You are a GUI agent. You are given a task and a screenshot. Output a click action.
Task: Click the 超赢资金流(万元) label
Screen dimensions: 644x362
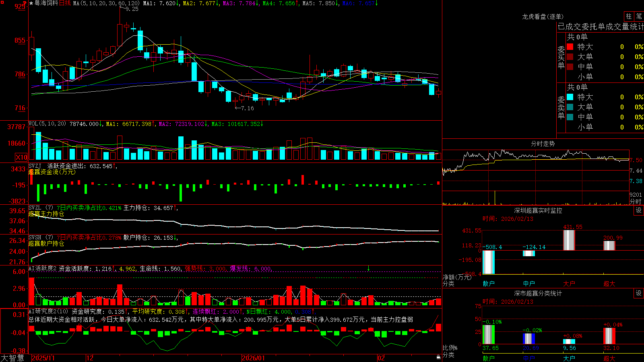click(x=52, y=172)
